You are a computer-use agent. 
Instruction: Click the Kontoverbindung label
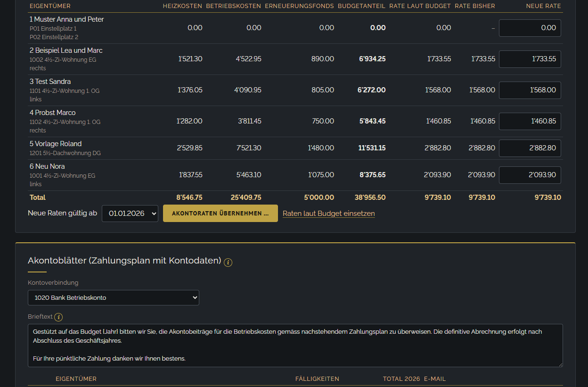pyautogui.click(x=53, y=283)
